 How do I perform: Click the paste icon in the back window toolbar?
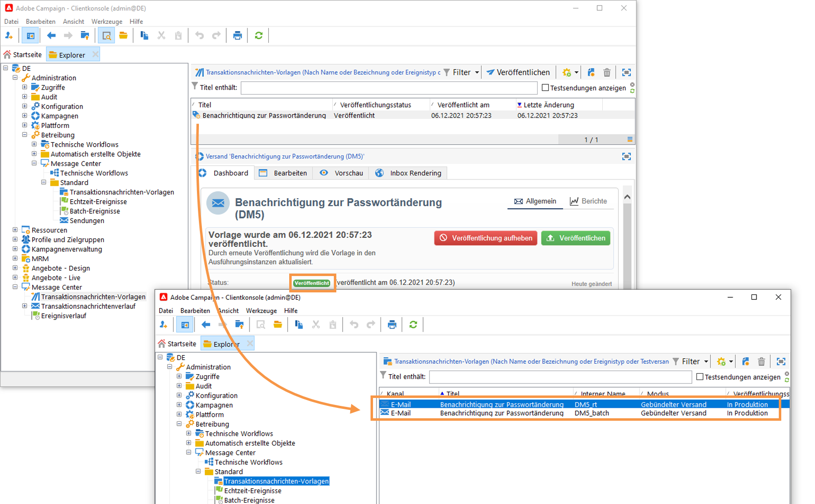coord(178,36)
